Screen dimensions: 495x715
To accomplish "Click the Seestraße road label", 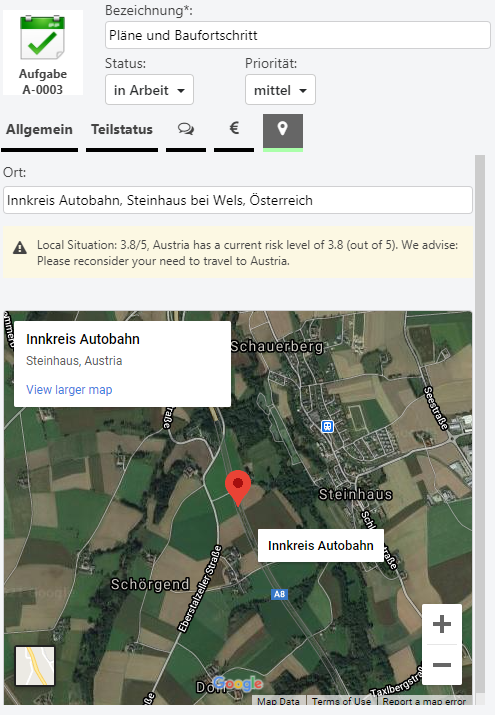I will [436, 409].
